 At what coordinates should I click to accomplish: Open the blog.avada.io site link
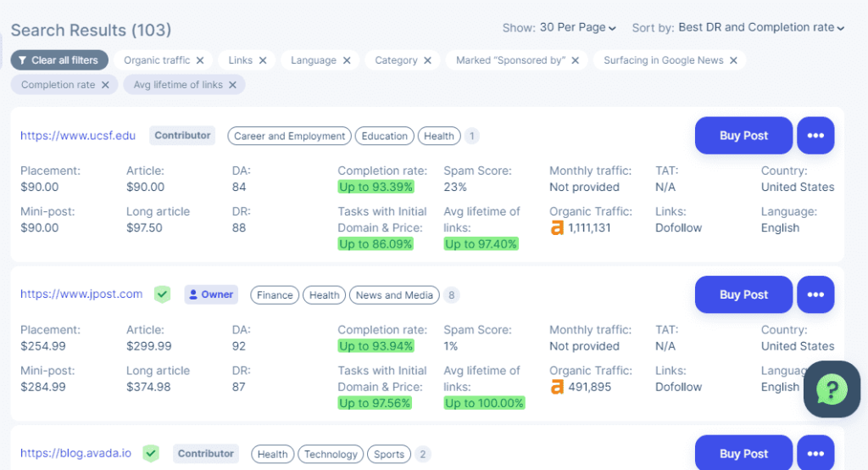(x=75, y=453)
